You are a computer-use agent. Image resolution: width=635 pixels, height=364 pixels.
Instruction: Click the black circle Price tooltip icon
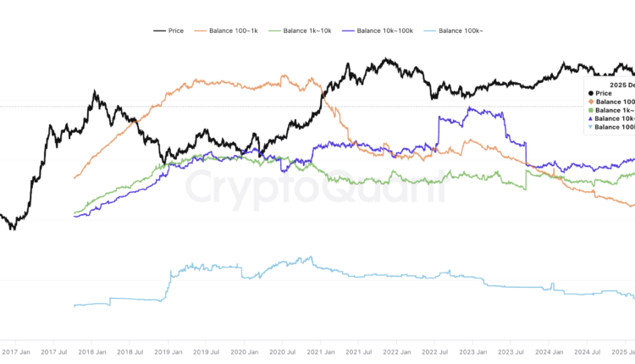coord(590,93)
